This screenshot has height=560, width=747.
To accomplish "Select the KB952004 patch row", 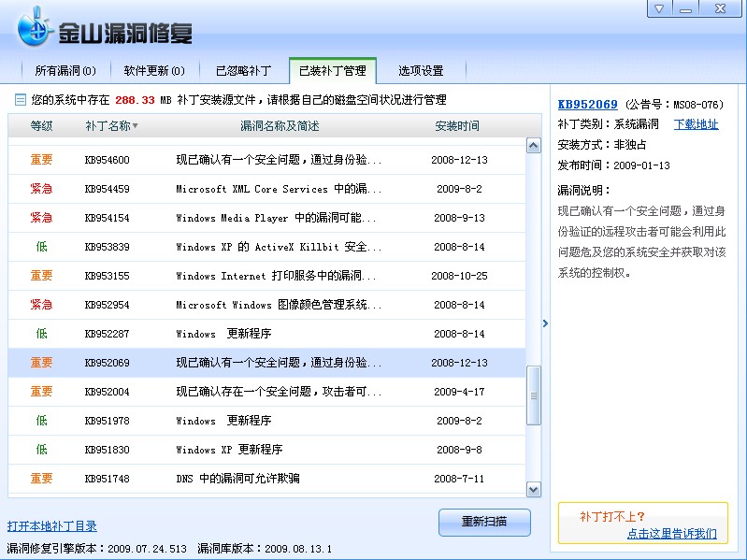I will 266,392.
